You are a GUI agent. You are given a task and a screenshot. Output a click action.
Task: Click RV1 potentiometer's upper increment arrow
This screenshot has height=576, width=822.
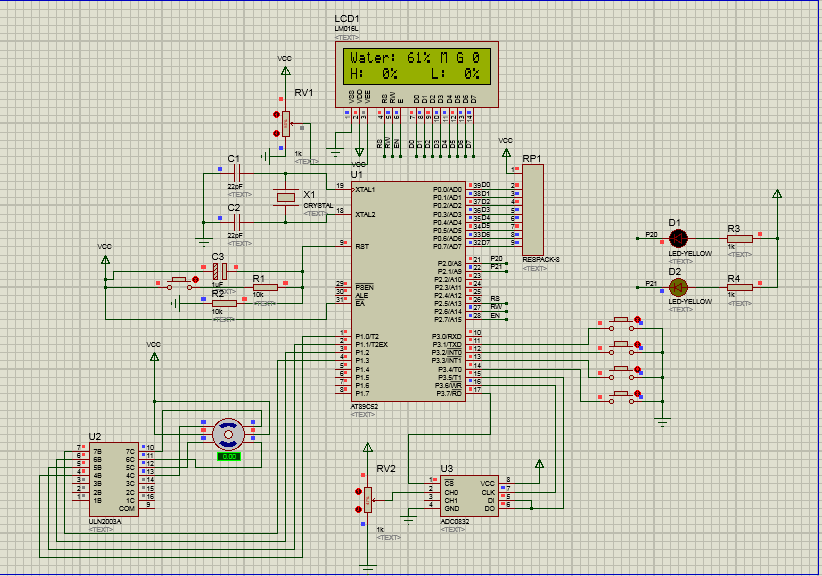click(x=276, y=114)
